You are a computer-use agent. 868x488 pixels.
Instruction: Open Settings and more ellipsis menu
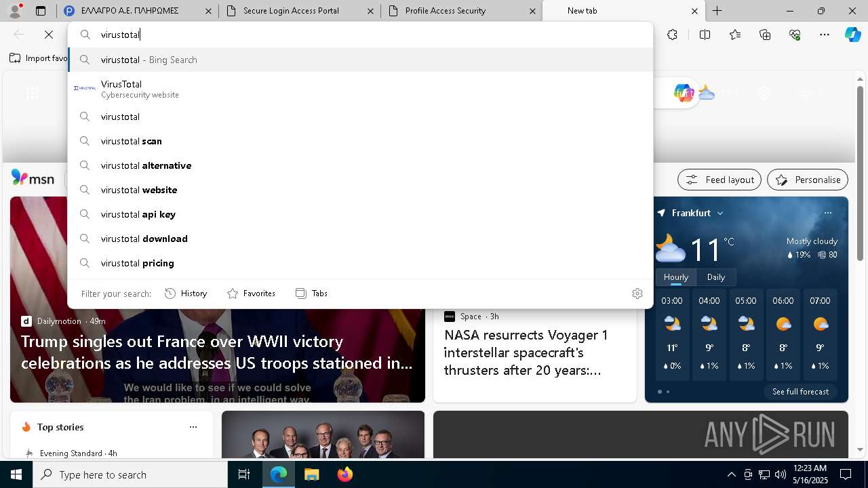coord(825,35)
